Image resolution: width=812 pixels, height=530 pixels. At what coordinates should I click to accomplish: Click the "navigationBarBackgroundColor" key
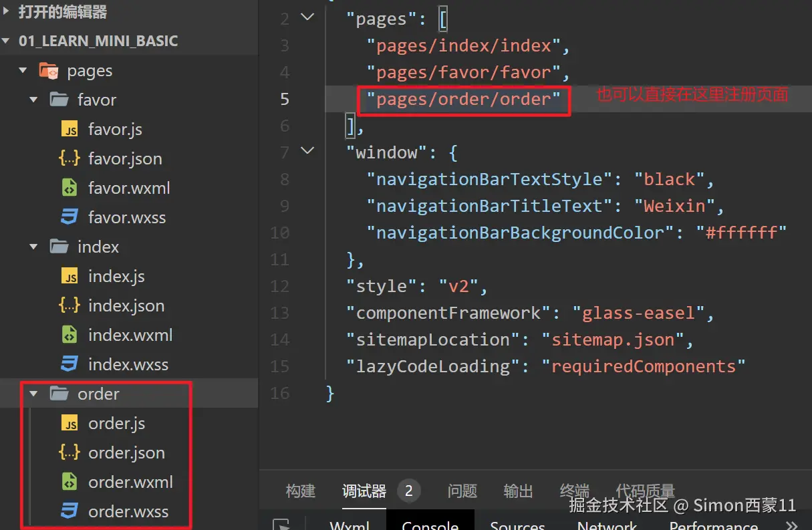(519, 233)
